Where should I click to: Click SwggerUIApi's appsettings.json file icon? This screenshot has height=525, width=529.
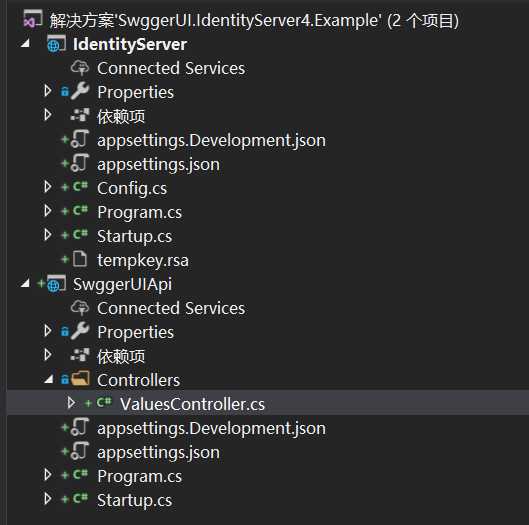pyautogui.click(x=80, y=451)
